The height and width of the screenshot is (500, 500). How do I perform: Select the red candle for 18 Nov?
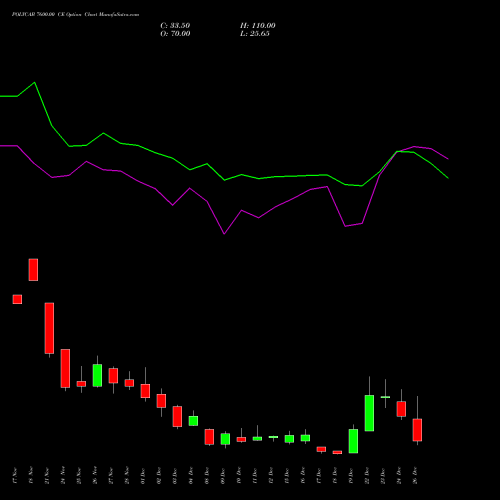pos(33,270)
